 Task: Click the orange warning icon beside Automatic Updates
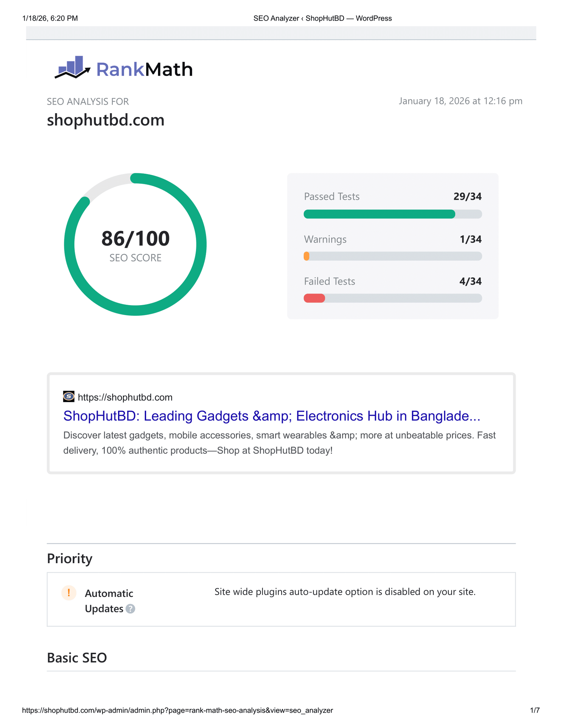[x=69, y=593]
